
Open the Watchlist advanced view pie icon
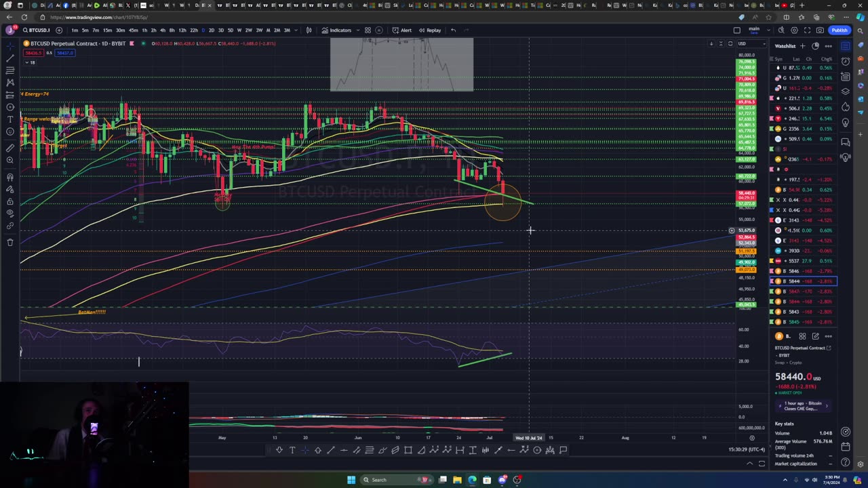pyautogui.click(x=815, y=46)
